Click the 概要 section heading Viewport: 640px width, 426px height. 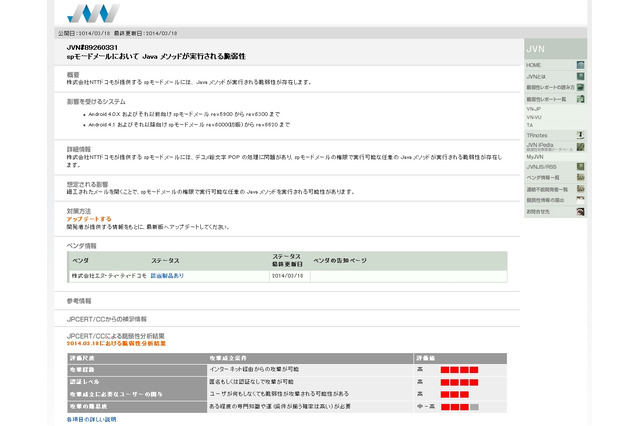click(x=73, y=75)
